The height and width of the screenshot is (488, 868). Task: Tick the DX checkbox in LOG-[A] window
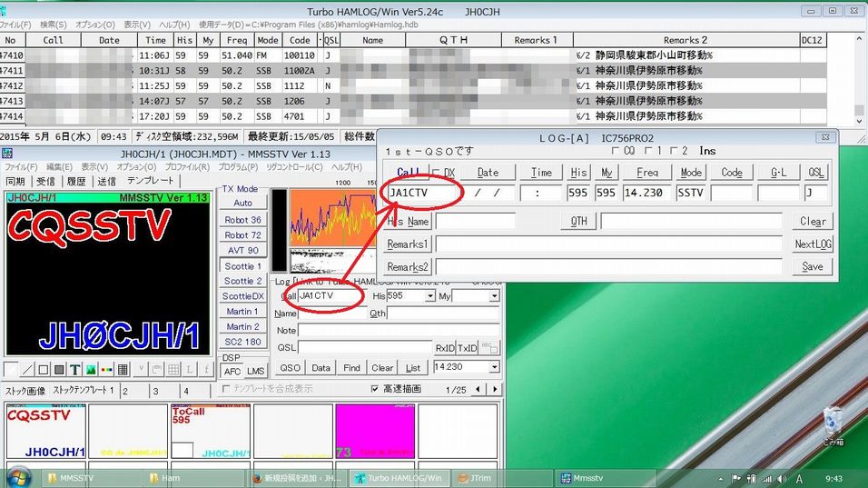coord(436,173)
